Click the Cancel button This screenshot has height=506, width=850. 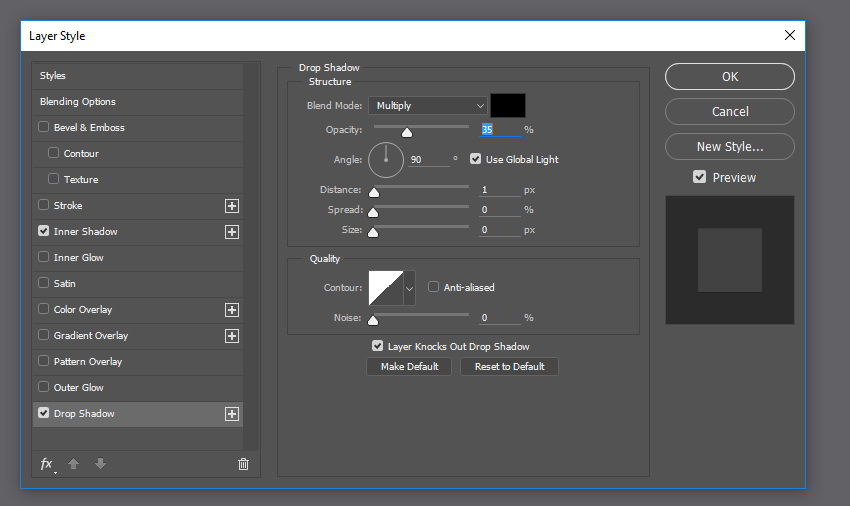pyautogui.click(x=730, y=112)
